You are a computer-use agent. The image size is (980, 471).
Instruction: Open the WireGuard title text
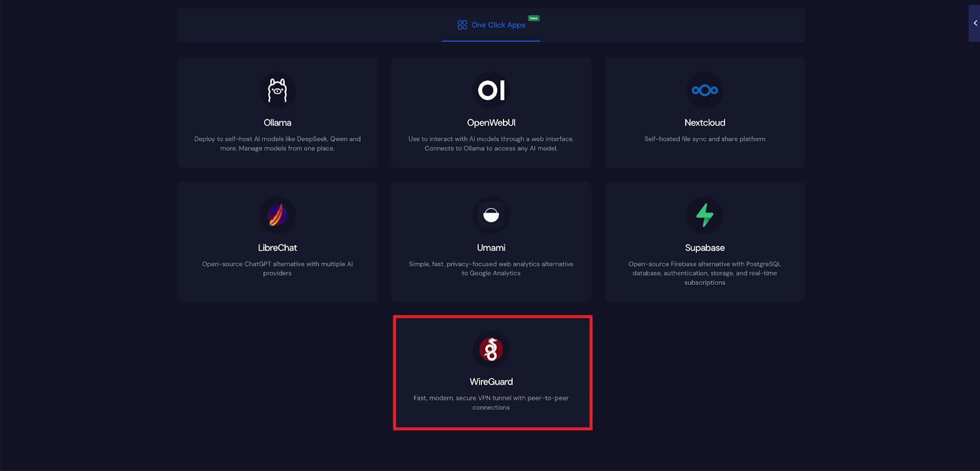[491, 382]
